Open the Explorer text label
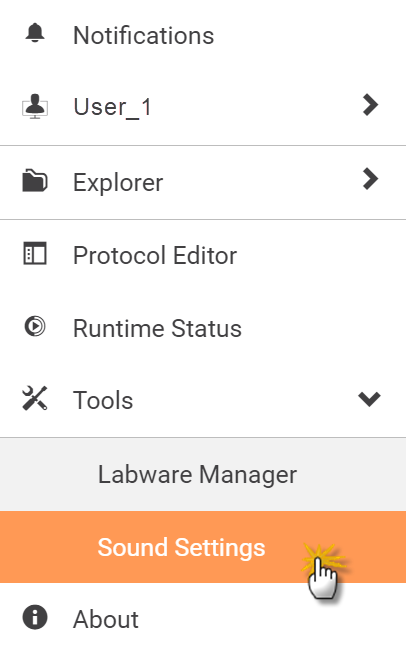 (118, 183)
